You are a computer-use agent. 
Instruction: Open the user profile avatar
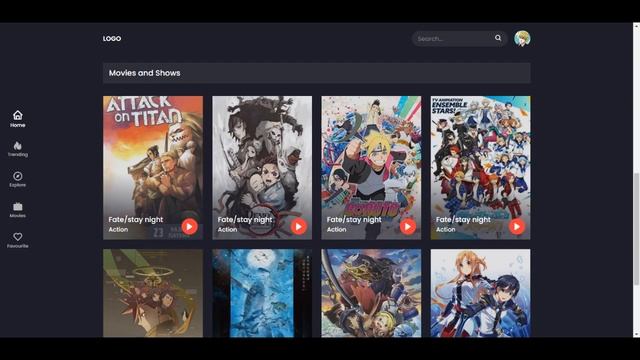pyautogui.click(x=522, y=38)
